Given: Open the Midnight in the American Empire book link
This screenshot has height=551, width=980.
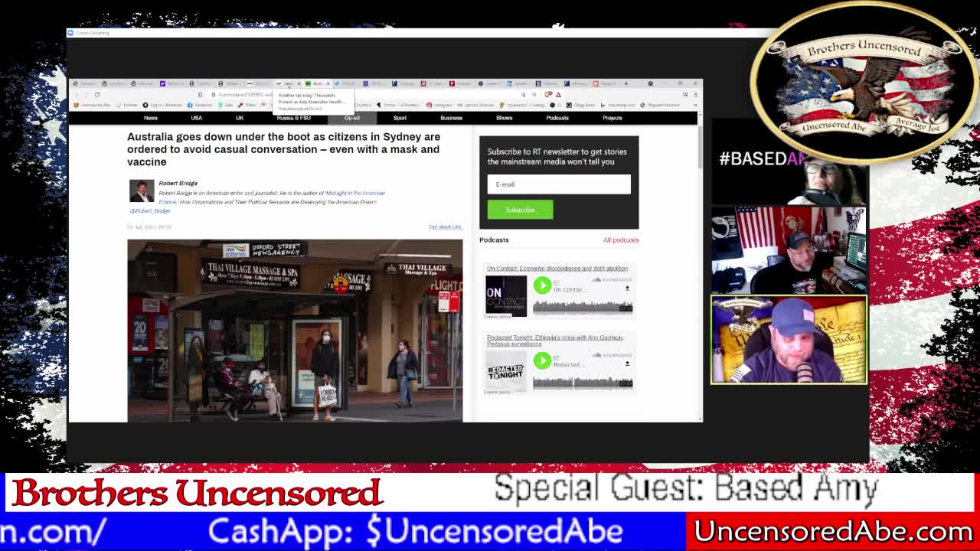Looking at the screenshot, I should (x=355, y=194).
